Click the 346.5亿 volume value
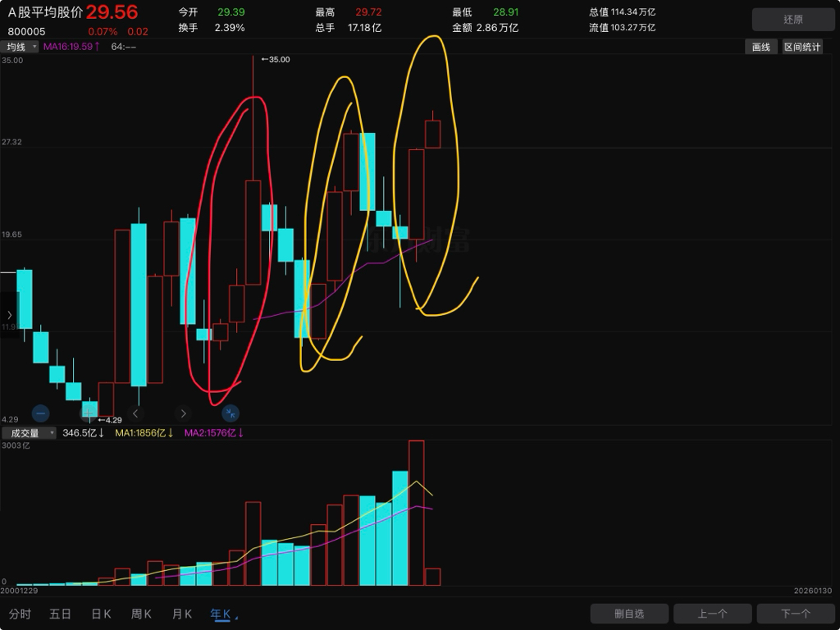Screen dimensions: 840x630 pos(83,433)
